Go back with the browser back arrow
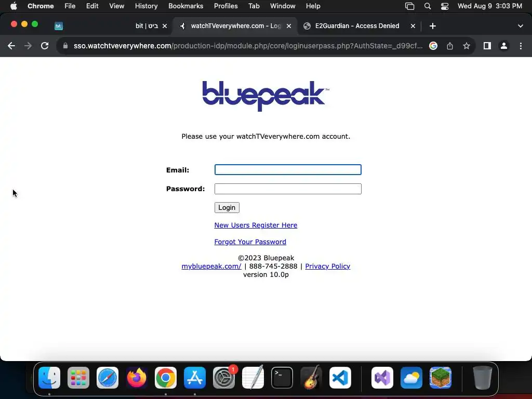532x399 pixels. [x=11, y=46]
